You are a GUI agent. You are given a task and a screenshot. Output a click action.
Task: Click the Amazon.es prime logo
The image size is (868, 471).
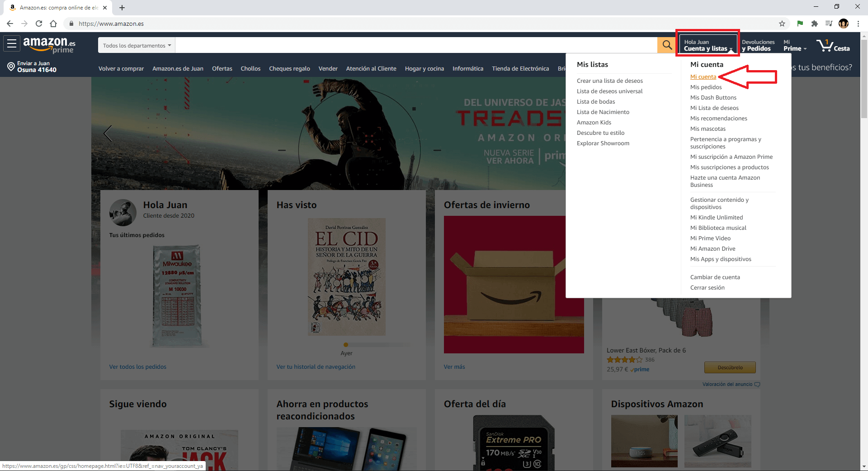[49, 45]
